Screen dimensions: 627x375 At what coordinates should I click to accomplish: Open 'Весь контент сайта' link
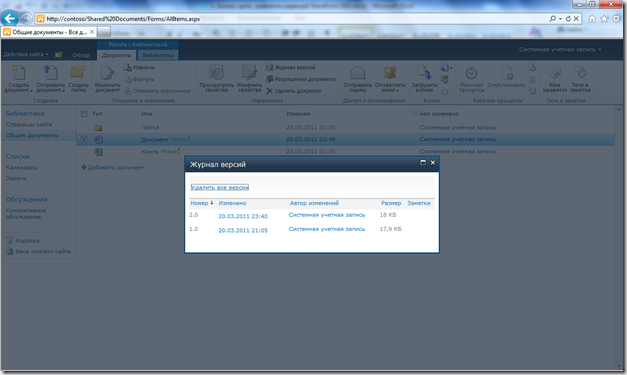coord(43,251)
